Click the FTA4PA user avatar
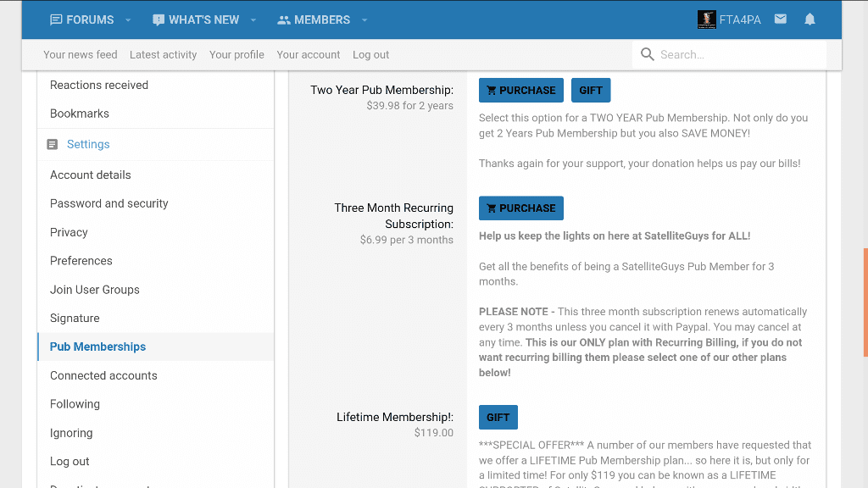Image resolution: width=868 pixels, height=488 pixels. tap(706, 19)
